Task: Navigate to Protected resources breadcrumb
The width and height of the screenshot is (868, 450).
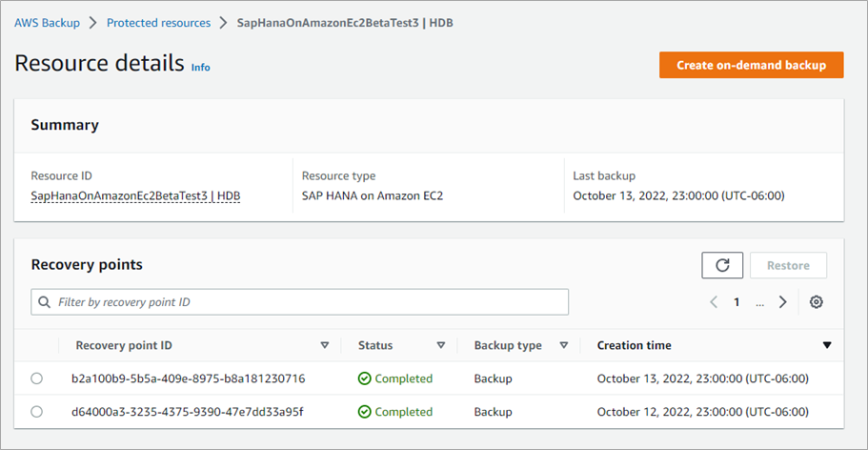Action: pyautogui.click(x=158, y=22)
